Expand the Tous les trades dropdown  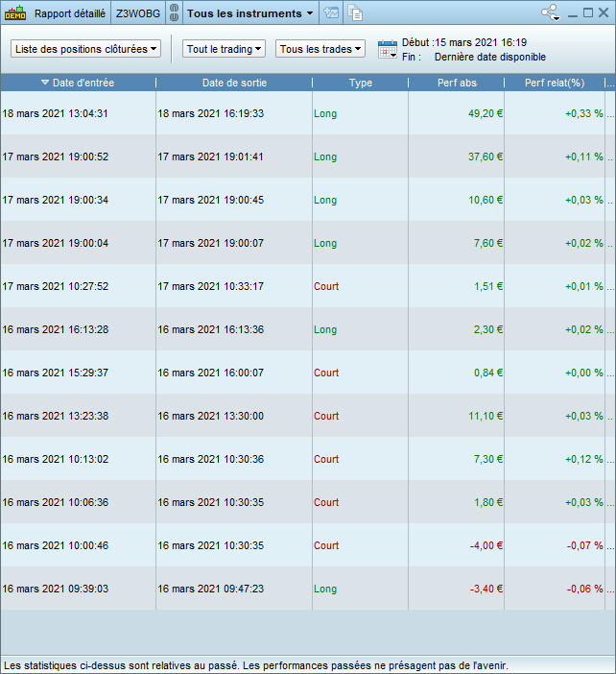pos(320,49)
